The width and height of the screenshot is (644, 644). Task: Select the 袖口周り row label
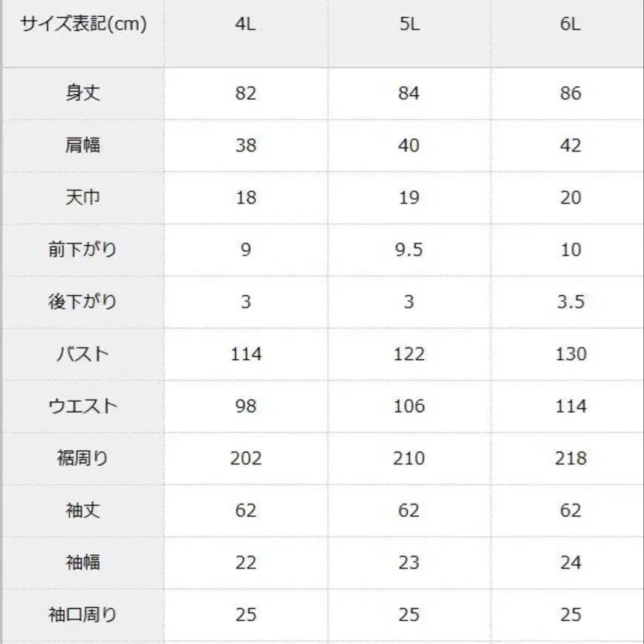[x=83, y=614]
